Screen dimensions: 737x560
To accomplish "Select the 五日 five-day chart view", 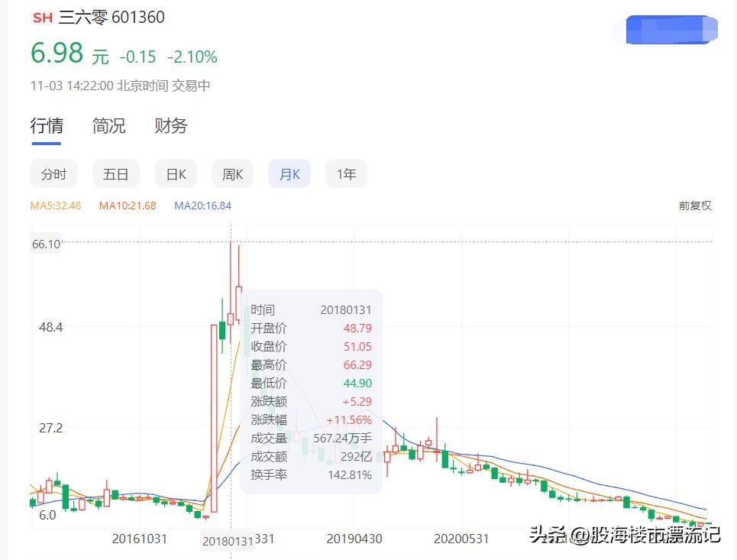I will point(115,173).
